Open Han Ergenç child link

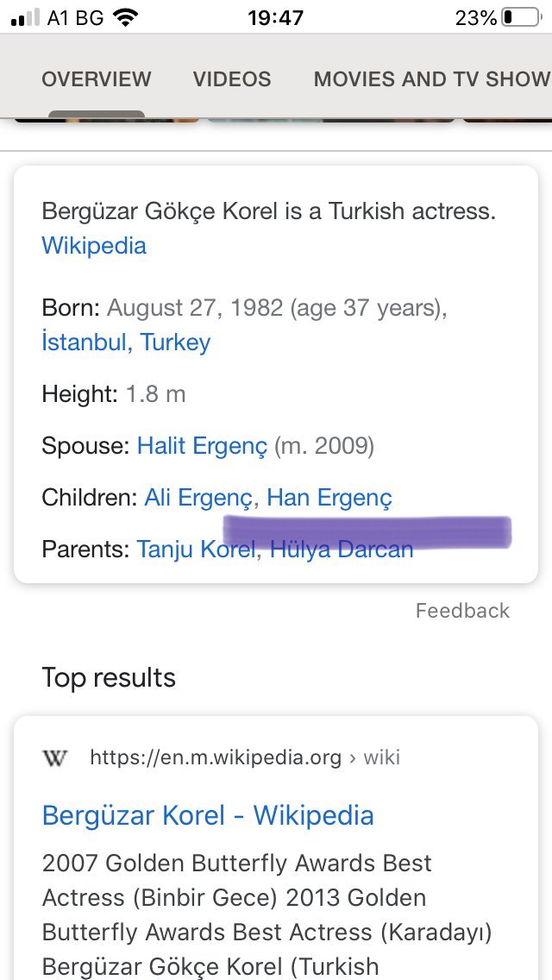pyautogui.click(x=329, y=498)
